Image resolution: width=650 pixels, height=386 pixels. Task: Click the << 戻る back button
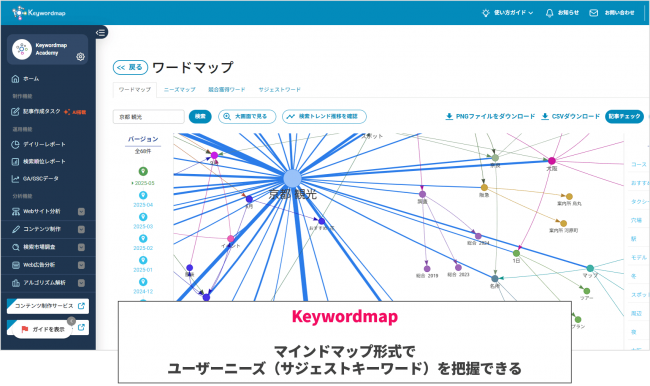130,67
